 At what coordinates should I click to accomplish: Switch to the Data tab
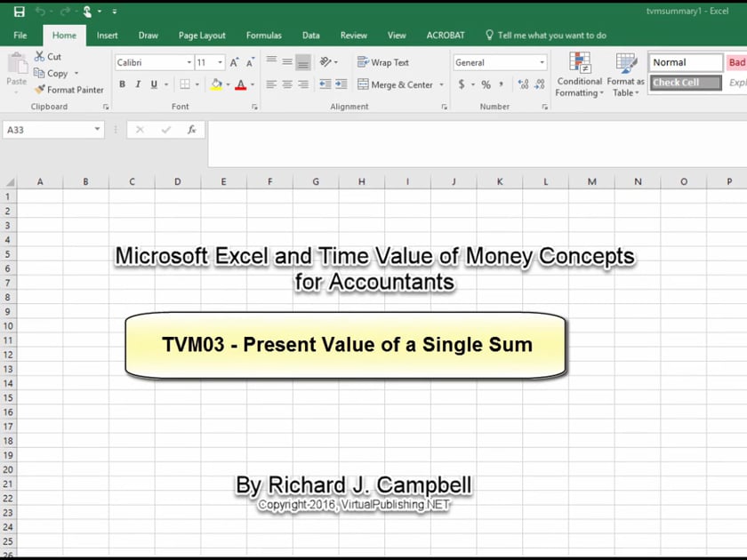pyautogui.click(x=310, y=36)
